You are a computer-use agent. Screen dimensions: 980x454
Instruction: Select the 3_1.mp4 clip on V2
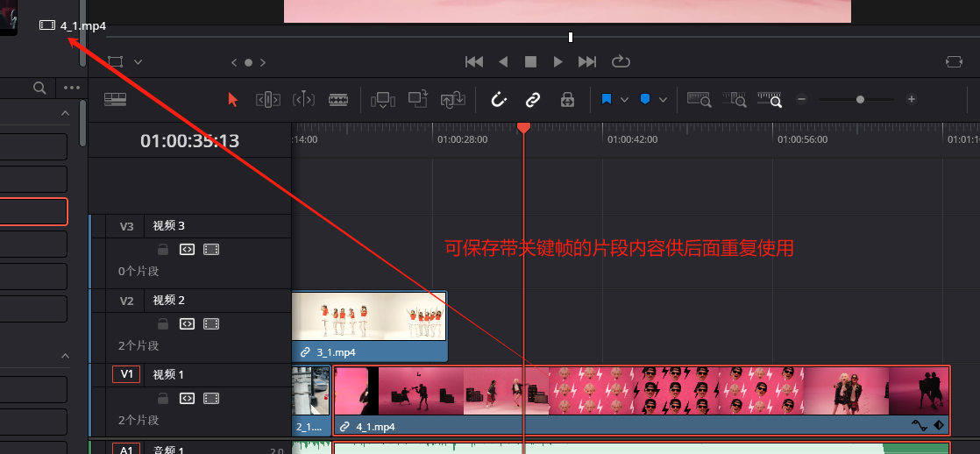click(369, 326)
